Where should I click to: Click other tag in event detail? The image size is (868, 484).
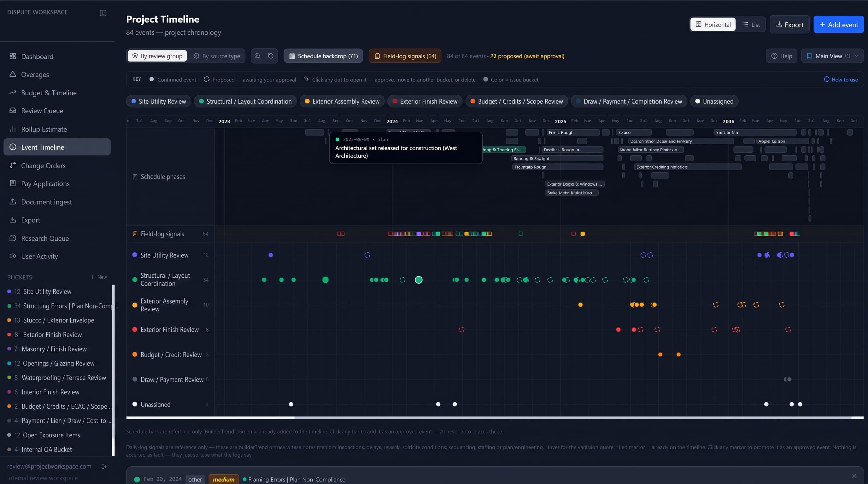tap(195, 479)
